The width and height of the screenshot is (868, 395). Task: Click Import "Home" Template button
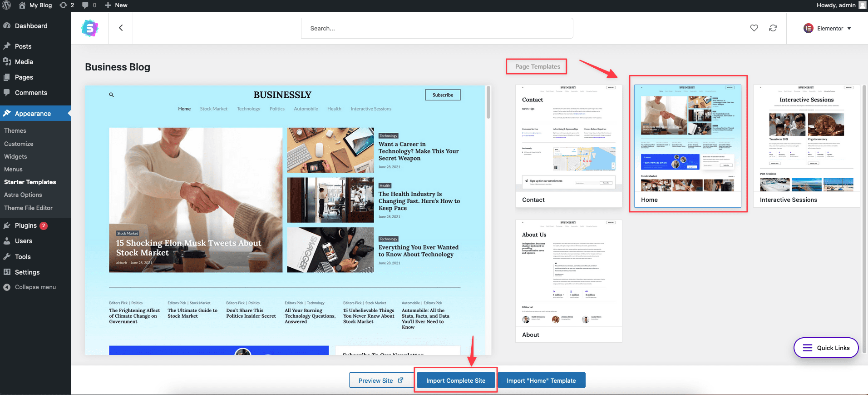(541, 380)
